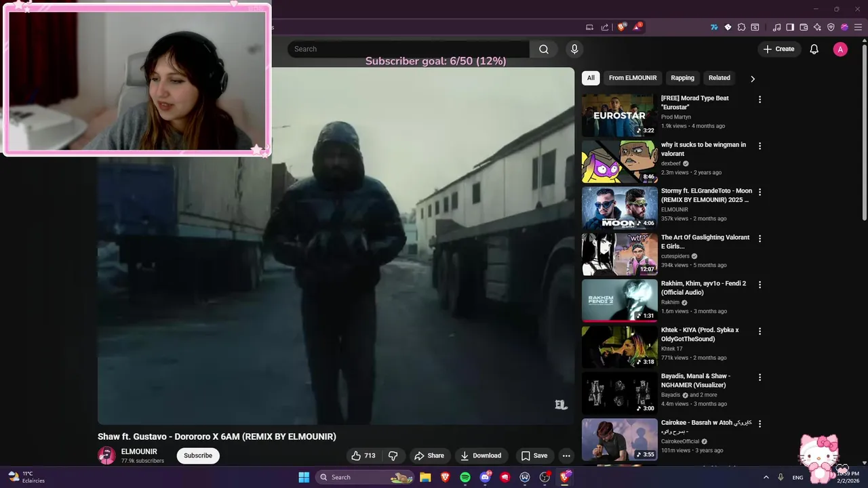Open options menu for Rakhim Fendi 2
This screenshot has width=868, height=488.
coord(759,285)
